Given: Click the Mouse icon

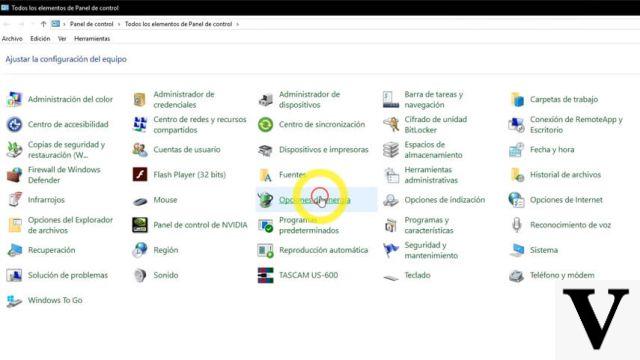Looking at the screenshot, I should coord(140,201).
